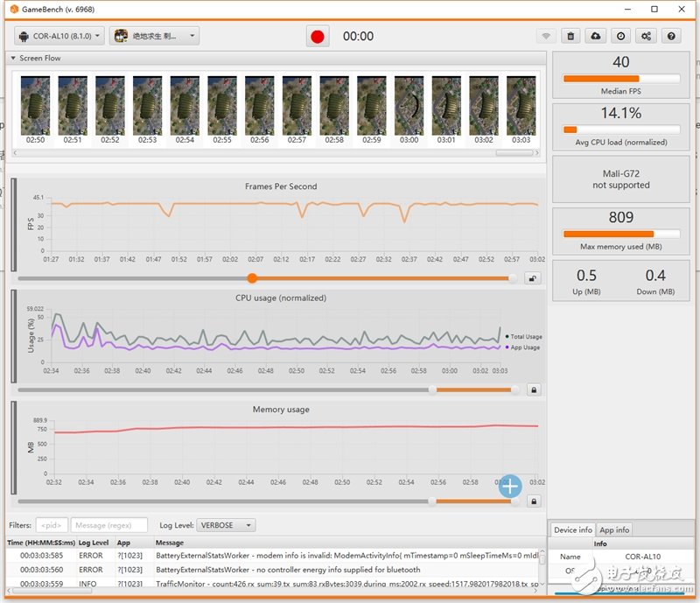Click the red record button
700x603 pixels.
point(318,37)
